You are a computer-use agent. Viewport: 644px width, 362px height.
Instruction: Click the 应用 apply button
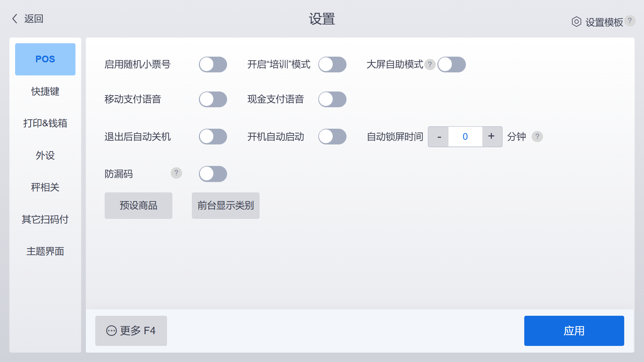click(x=574, y=331)
